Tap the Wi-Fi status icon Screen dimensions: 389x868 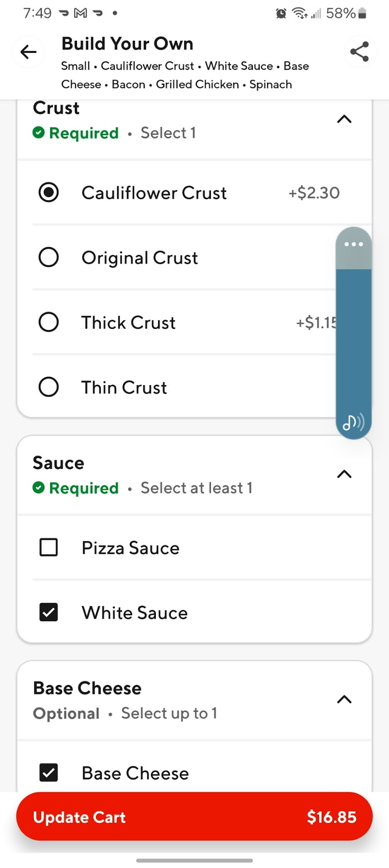point(299,14)
